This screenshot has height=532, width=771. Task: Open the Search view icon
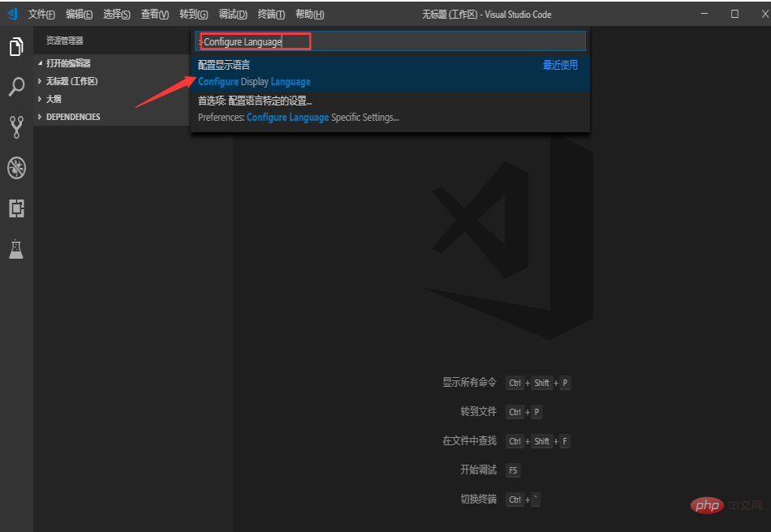pos(16,87)
